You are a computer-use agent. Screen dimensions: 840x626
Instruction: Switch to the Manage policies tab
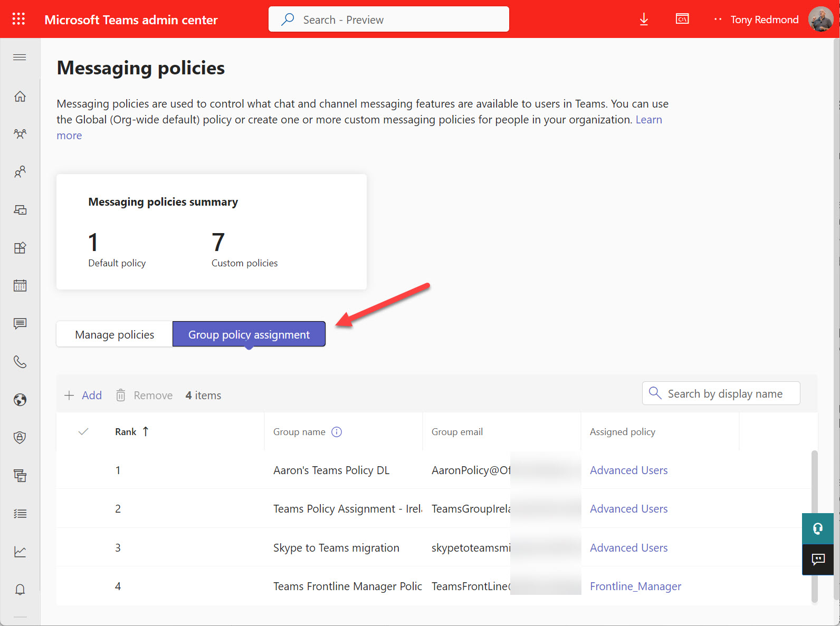tap(114, 334)
